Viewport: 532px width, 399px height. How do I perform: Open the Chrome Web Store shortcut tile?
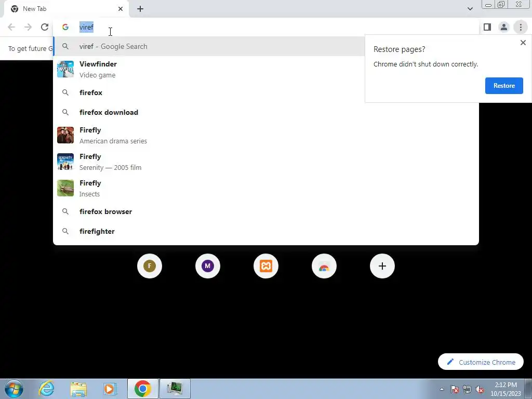324,266
